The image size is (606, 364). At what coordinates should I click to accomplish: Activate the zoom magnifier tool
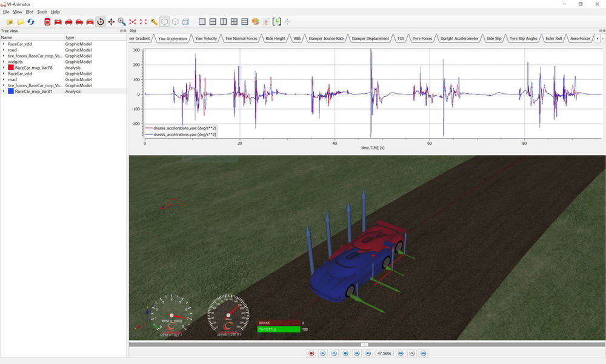(121, 22)
